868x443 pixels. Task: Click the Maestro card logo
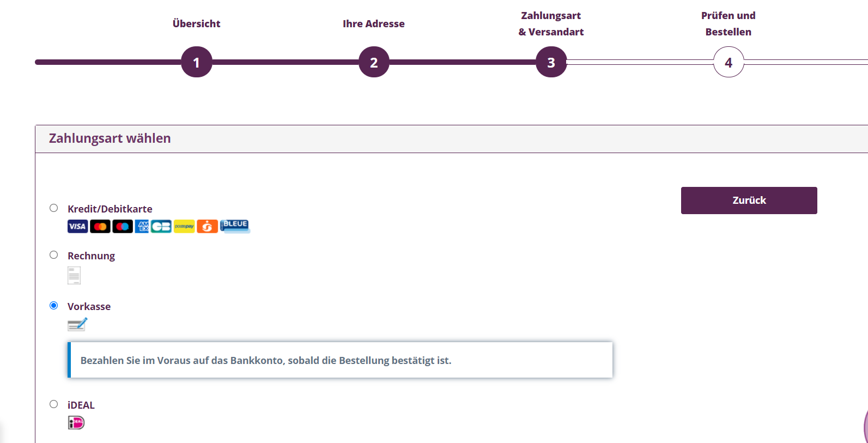123,226
